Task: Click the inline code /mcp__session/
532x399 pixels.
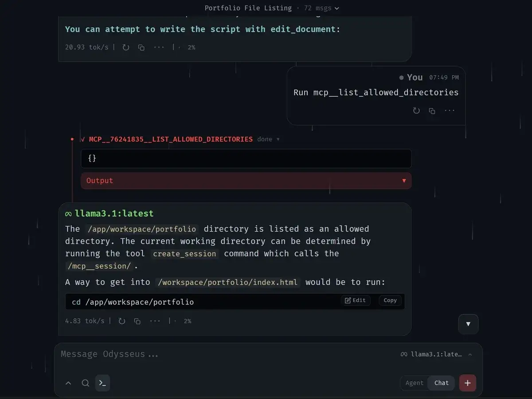Action: click(99, 266)
